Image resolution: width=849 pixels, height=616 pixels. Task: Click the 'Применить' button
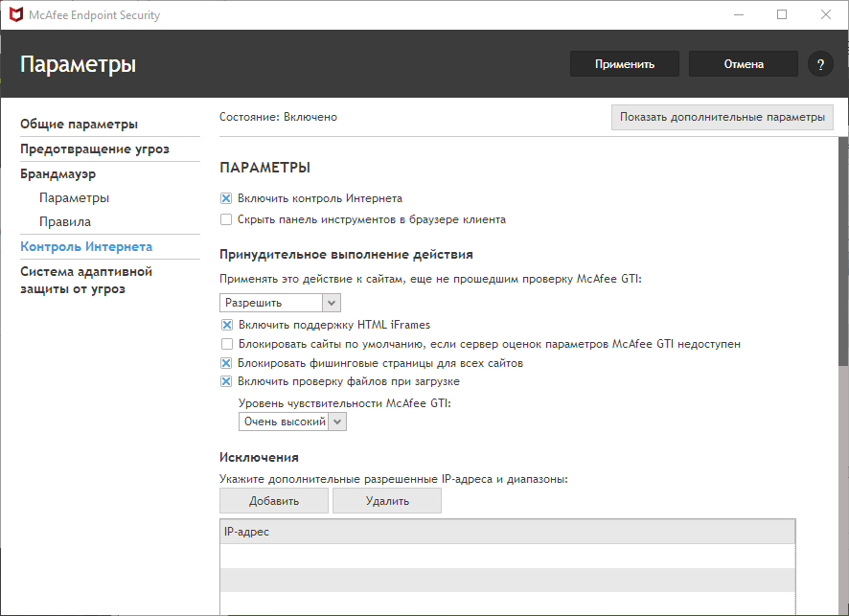(624, 64)
